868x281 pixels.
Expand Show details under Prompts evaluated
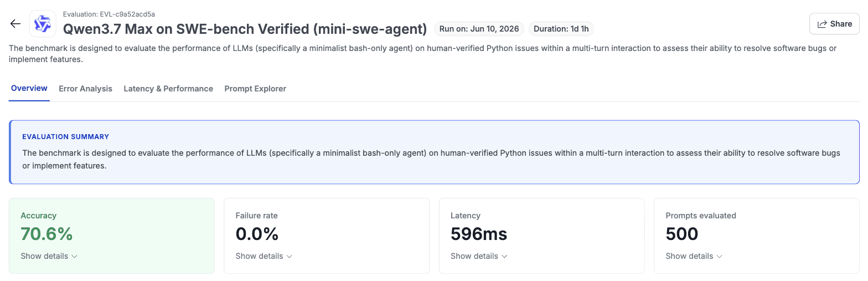pos(694,256)
